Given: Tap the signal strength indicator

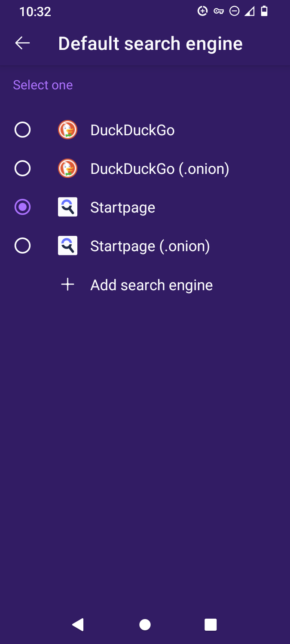Looking at the screenshot, I should (248, 11).
